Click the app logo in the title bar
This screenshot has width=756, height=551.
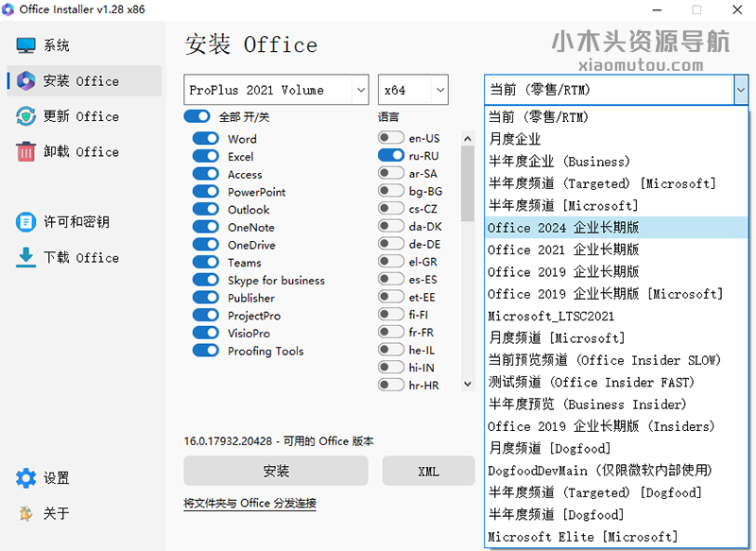pos(9,9)
